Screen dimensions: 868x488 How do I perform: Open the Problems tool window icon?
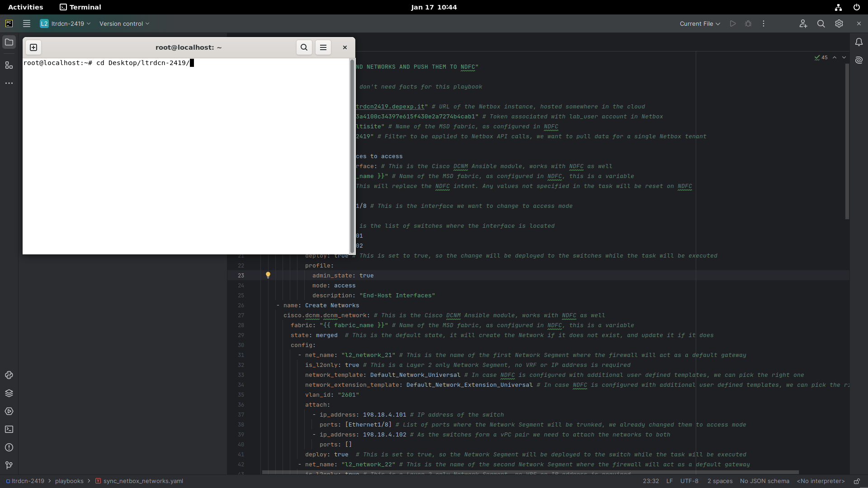click(9, 447)
